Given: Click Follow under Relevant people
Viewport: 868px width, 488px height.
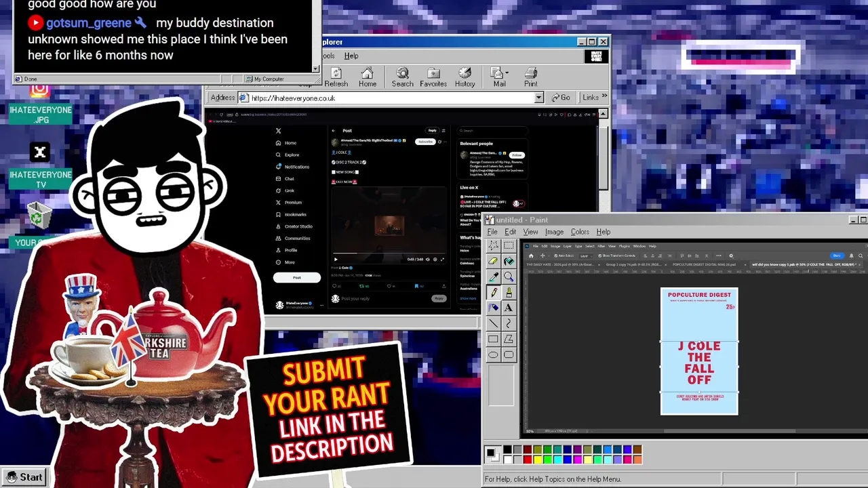Looking at the screenshot, I should click(517, 155).
